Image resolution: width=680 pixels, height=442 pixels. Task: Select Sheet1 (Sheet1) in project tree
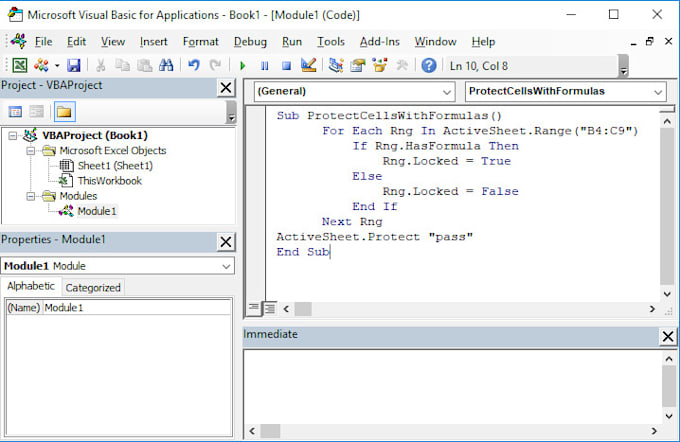(115, 166)
